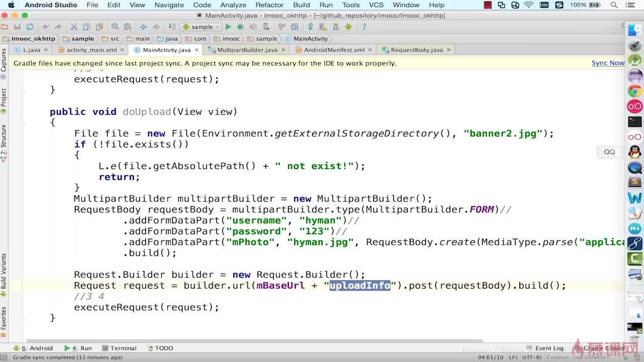Click the Project Structure icon

(294, 27)
